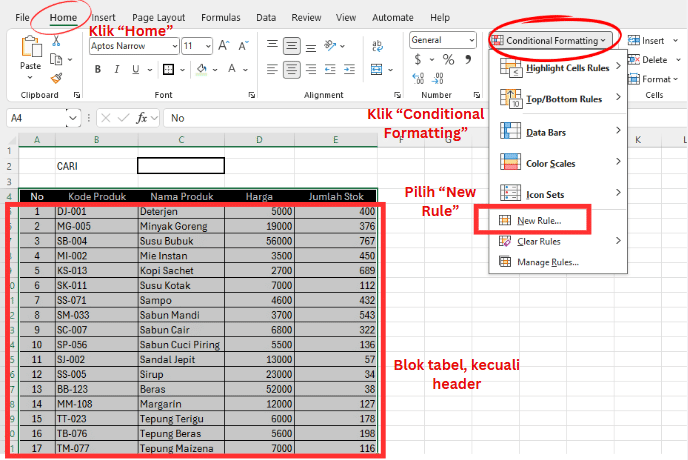Click the Insert Function fx icon
Screen dimensions: 688x460
tap(145, 118)
